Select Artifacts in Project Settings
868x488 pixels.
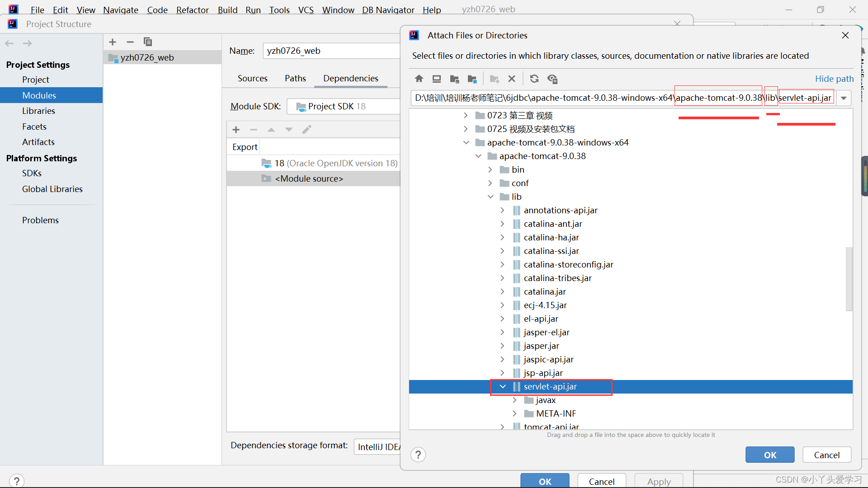[38, 142]
